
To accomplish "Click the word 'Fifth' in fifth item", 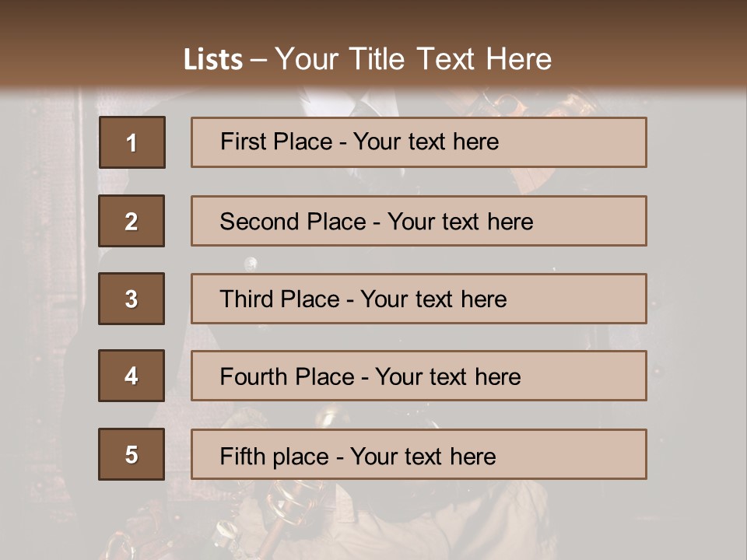I will (242, 456).
